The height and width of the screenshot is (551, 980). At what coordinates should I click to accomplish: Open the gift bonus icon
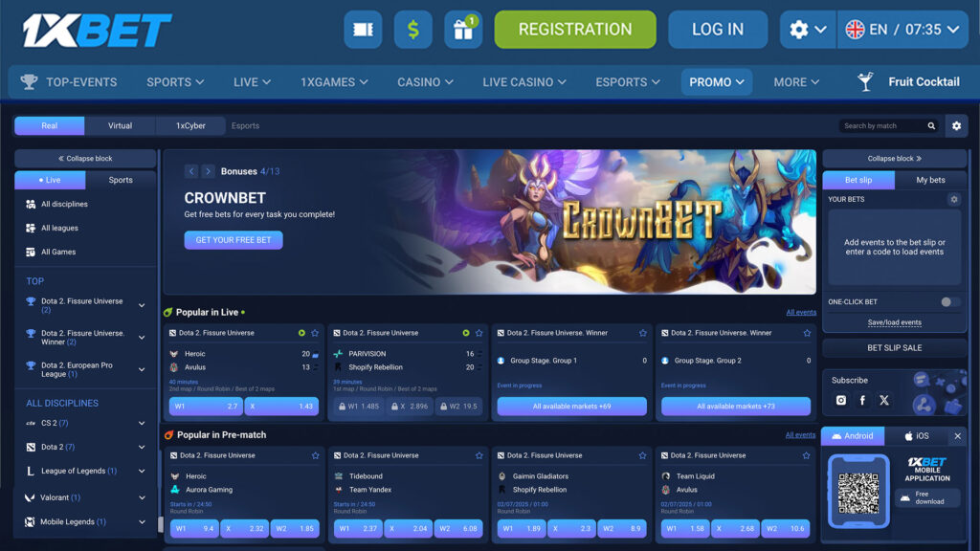tap(463, 30)
